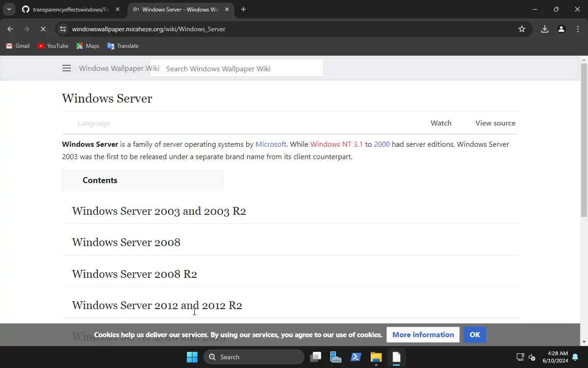
Task: Close the Windows Server tab
Action: coord(226,9)
